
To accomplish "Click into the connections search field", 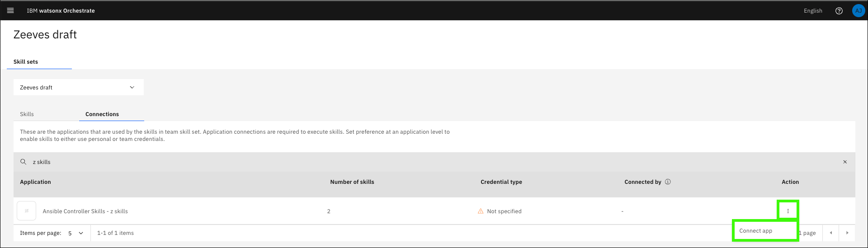I will (407, 162).
